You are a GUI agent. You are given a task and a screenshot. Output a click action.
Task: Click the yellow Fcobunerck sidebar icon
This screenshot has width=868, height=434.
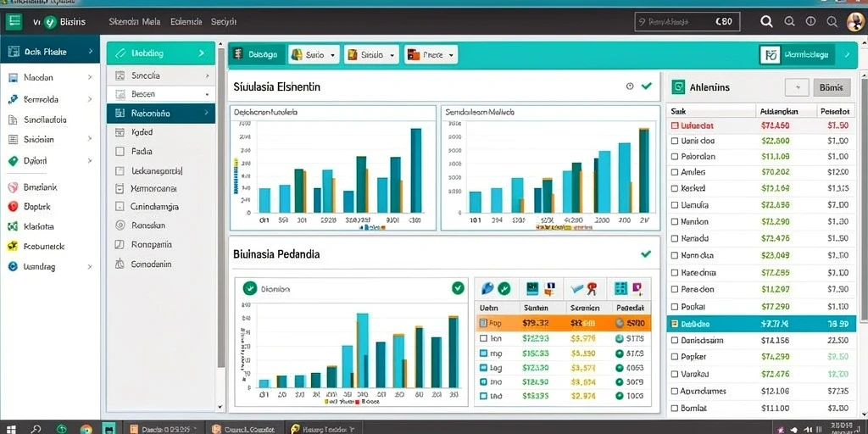14,247
